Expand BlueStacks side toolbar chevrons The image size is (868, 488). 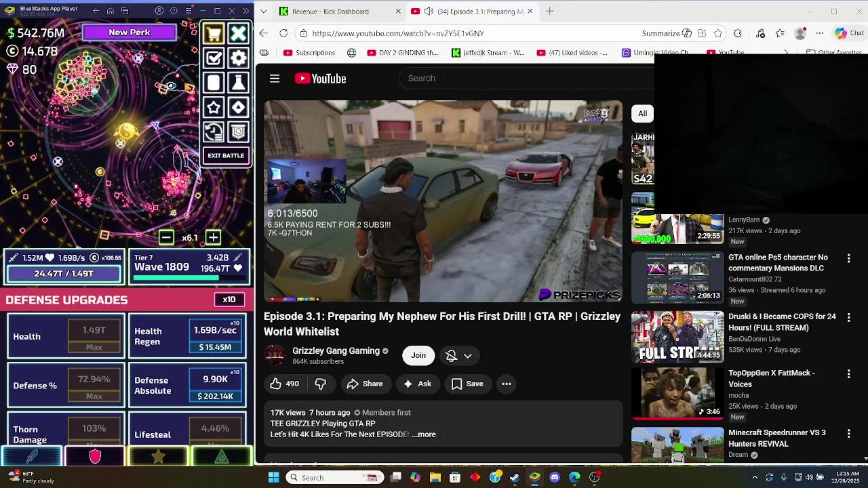(245, 11)
